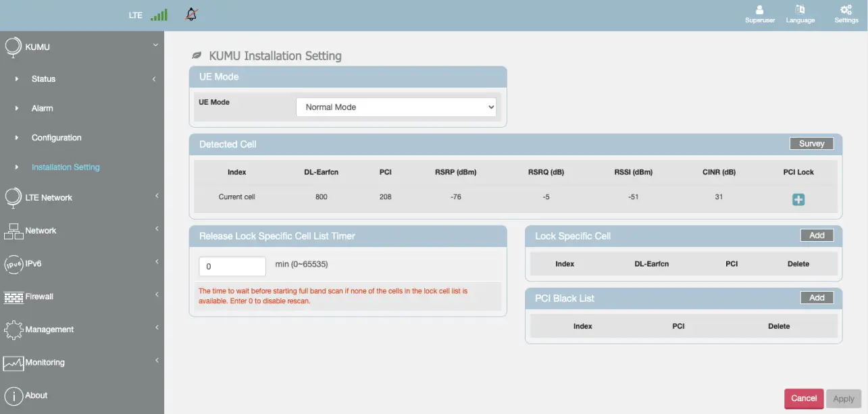Click the CINR value 31

point(719,197)
